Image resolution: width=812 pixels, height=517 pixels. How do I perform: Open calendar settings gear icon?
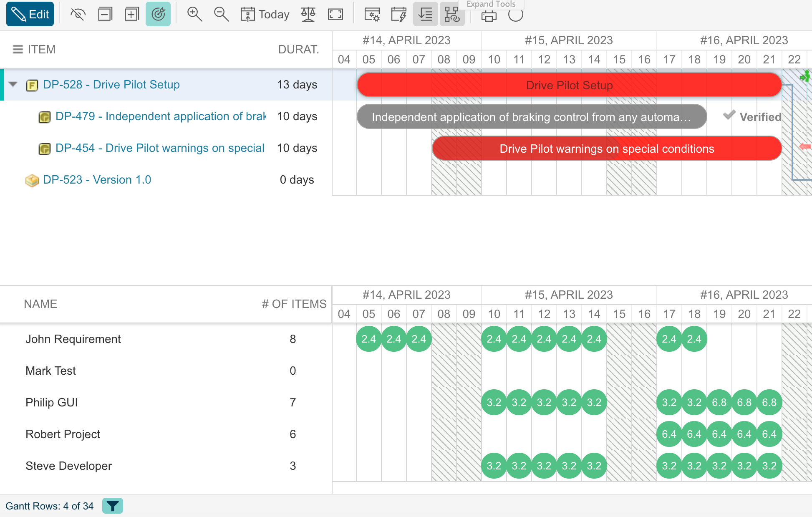click(372, 14)
